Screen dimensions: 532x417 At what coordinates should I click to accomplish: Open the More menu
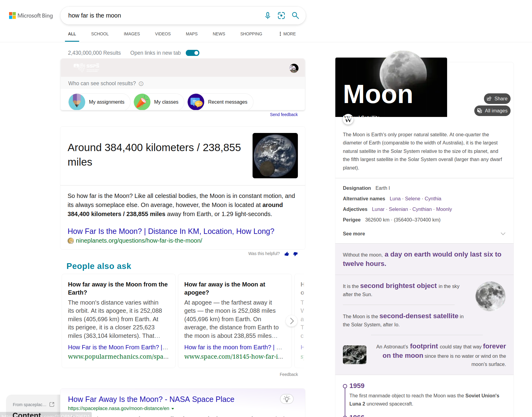[x=287, y=34]
